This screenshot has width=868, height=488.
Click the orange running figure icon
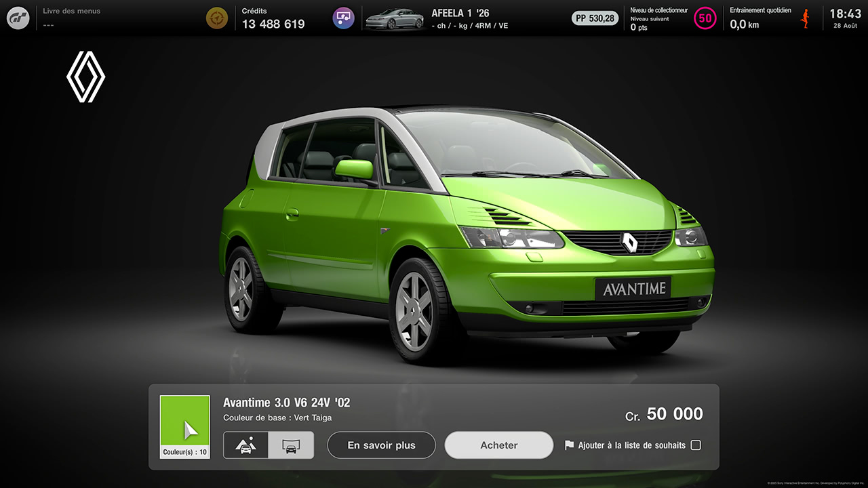(806, 18)
